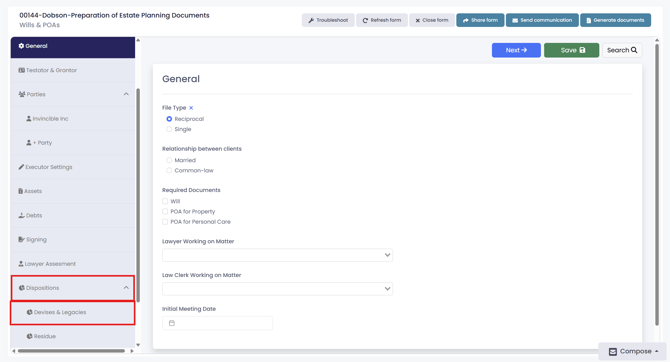Choose Married relationship option
This screenshot has height=362, width=670.
click(169, 160)
